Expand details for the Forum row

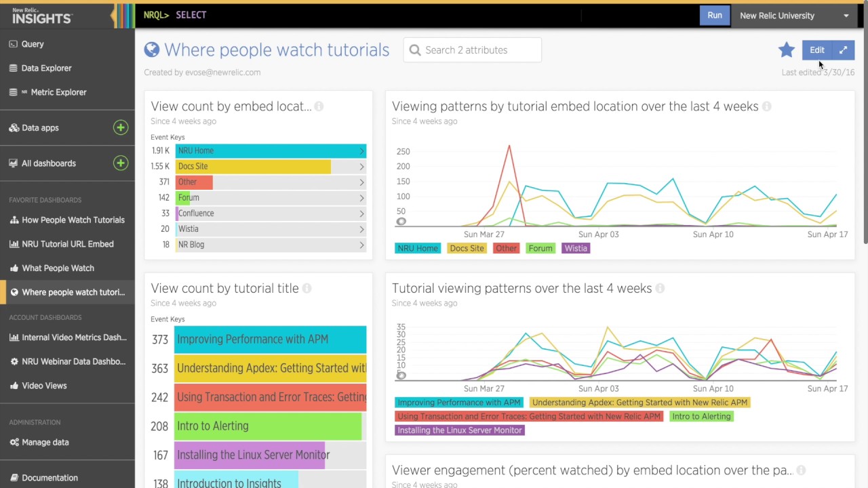point(361,197)
